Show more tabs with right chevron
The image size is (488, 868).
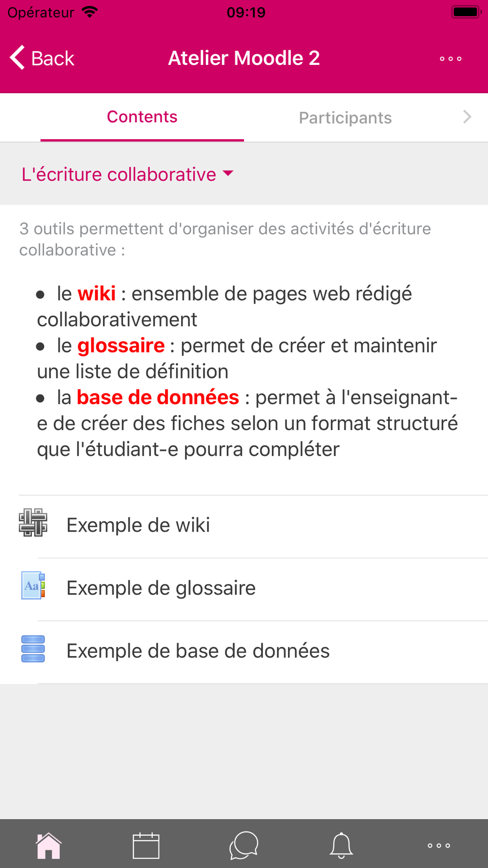(x=467, y=117)
